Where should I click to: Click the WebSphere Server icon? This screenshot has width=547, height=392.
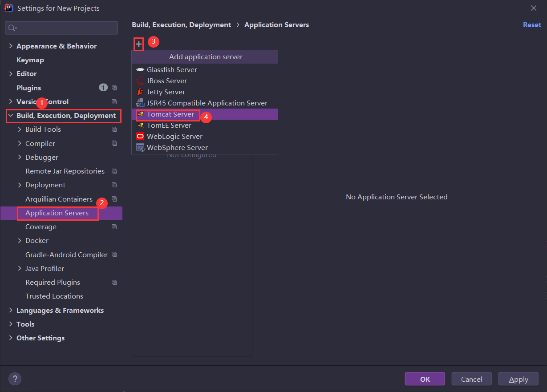(140, 148)
